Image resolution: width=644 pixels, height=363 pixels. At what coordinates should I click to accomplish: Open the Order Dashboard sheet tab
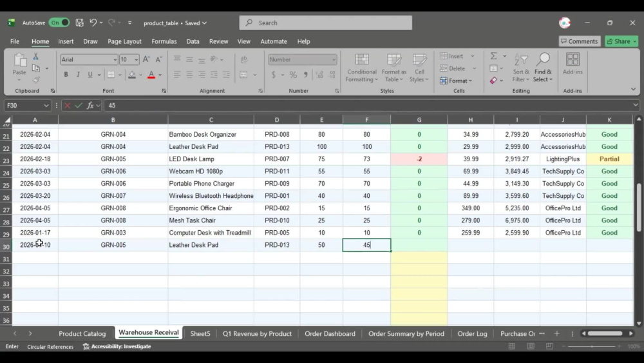click(x=330, y=333)
